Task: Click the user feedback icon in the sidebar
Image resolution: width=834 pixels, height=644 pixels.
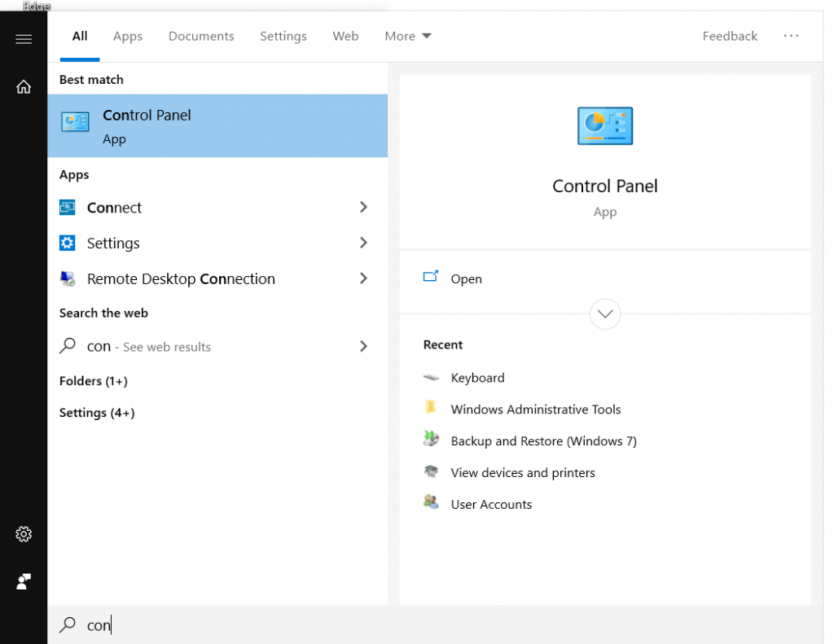Action: click(x=24, y=581)
